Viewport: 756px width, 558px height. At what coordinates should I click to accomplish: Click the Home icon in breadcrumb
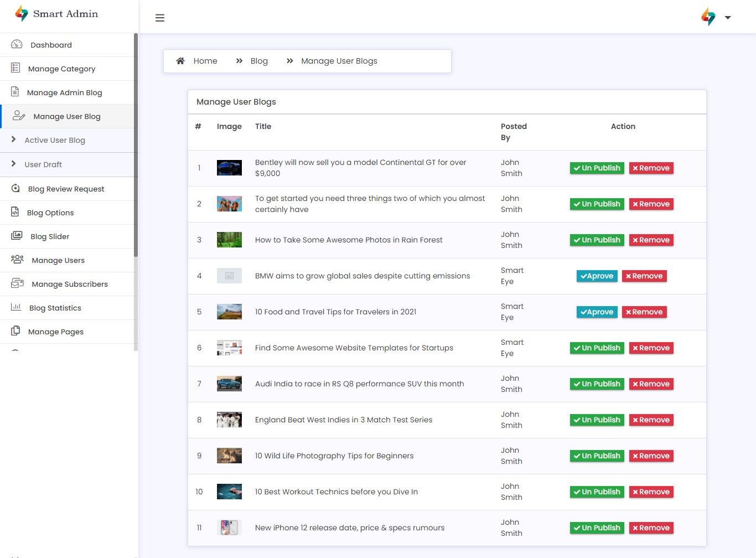tap(180, 61)
